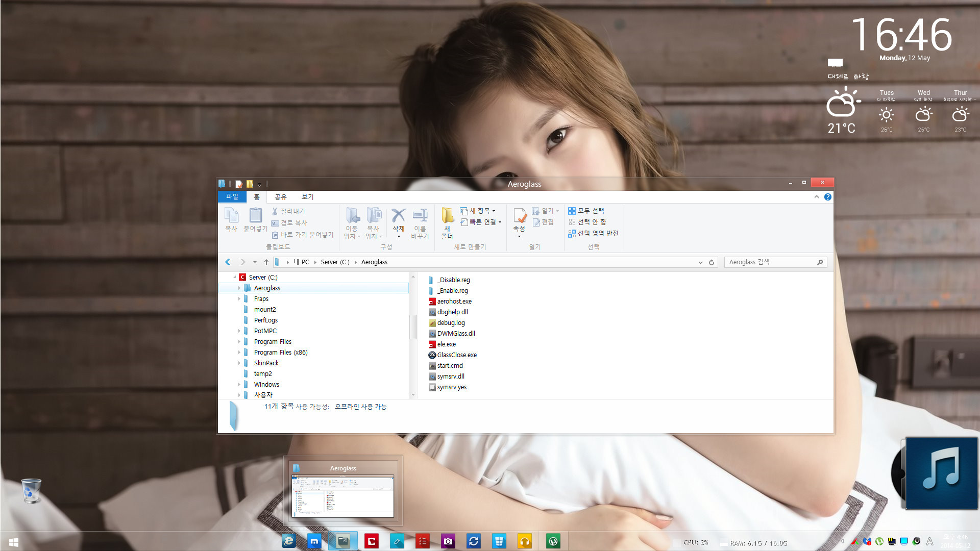Viewport: 980px width, 551px height.
Task: Select the _Disable.reg file
Action: 449,280
